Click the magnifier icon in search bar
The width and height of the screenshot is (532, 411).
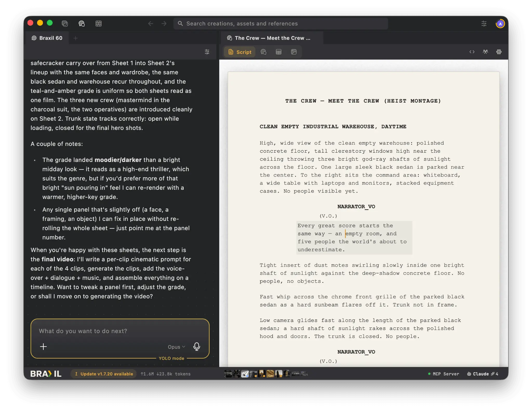pos(180,24)
